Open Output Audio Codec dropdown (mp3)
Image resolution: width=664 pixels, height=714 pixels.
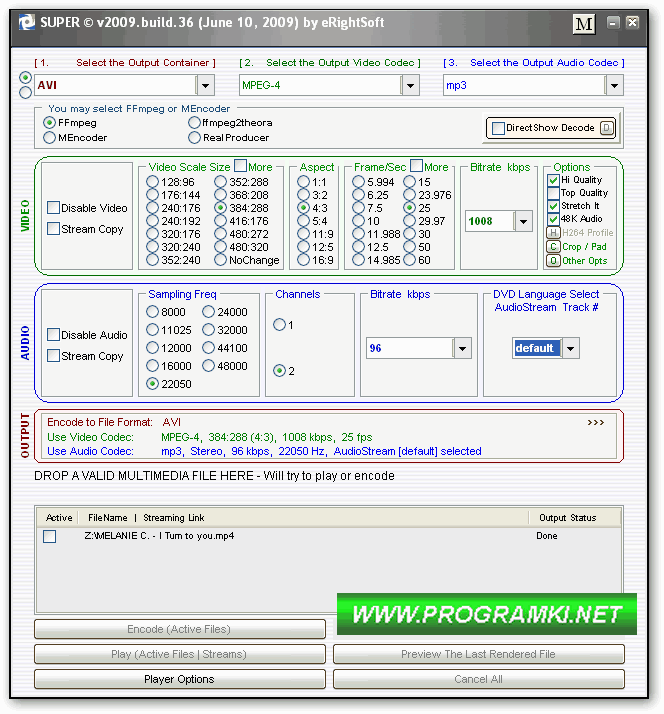[x=614, y=86]
